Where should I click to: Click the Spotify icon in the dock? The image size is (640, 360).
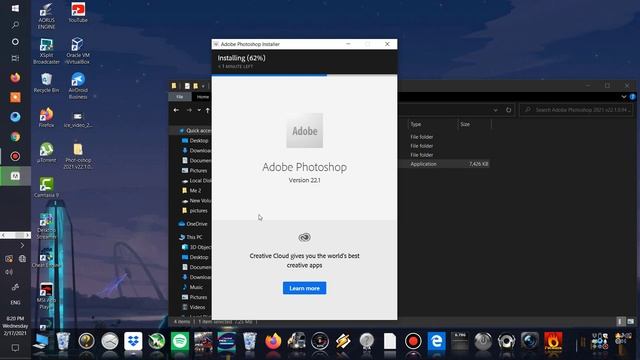click(180, 341)
